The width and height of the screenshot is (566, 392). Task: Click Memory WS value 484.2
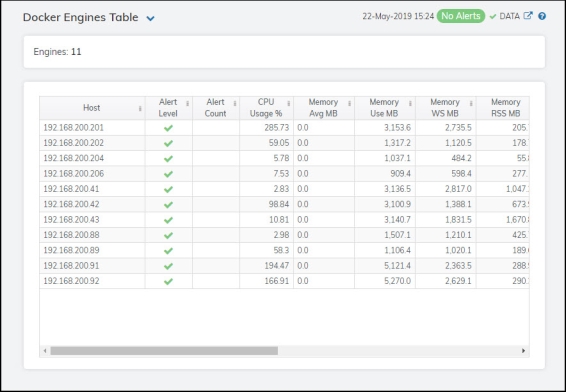pos(461,158)
